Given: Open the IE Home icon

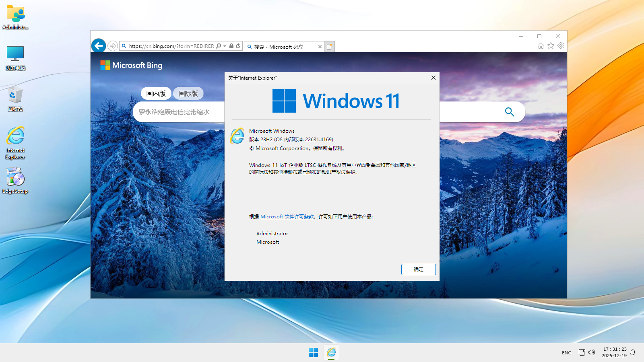Looking at the screenshot, I should (541, 46).
